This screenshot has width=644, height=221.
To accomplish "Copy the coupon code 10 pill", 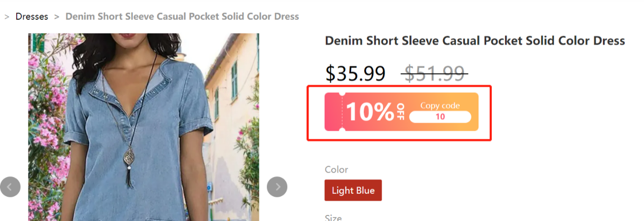I will [440, 117].
